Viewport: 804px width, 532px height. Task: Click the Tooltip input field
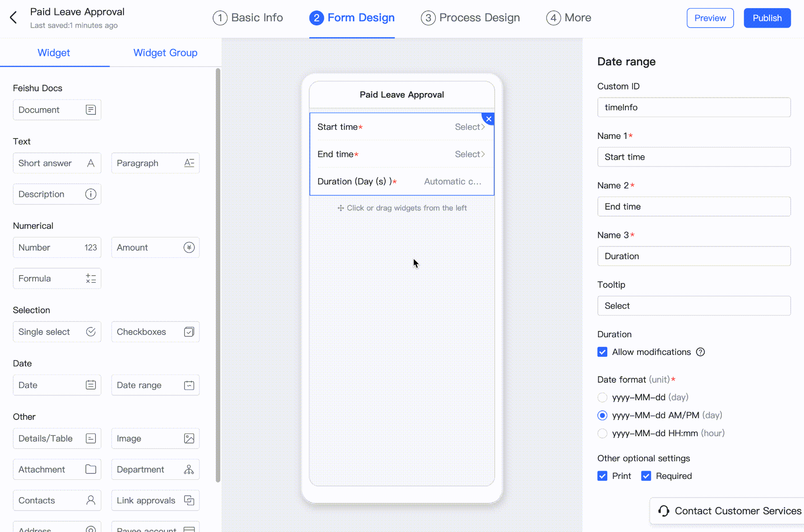(x=694, y=306)
